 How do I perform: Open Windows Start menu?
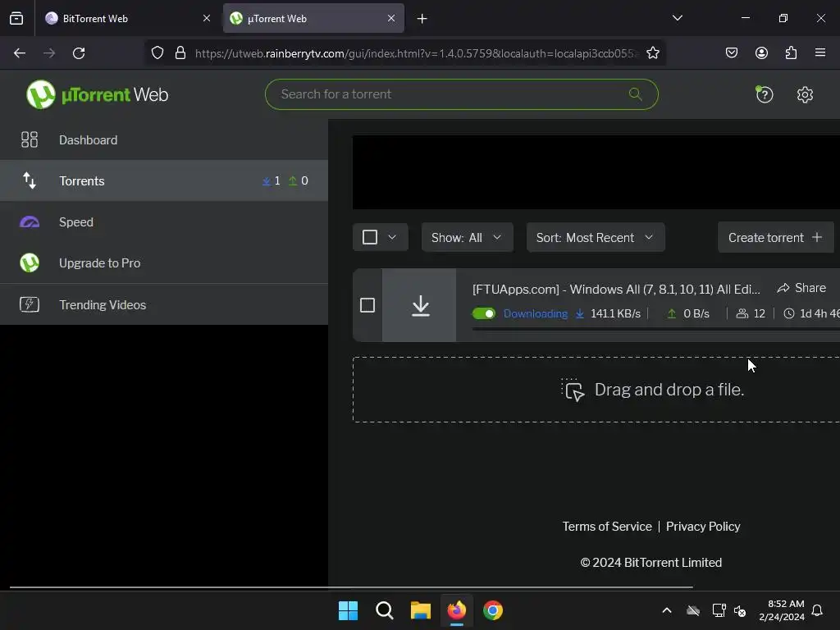click(x=348, y=610)
